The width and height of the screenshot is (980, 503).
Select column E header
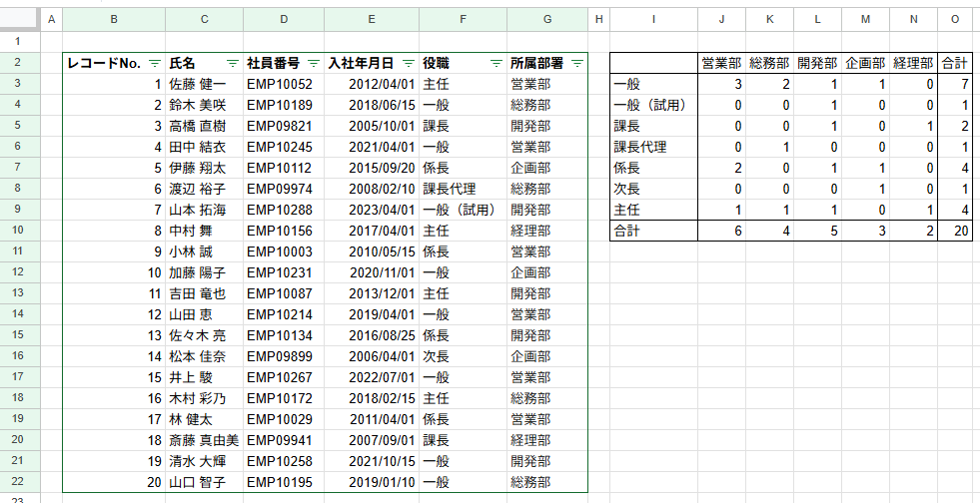372,19
